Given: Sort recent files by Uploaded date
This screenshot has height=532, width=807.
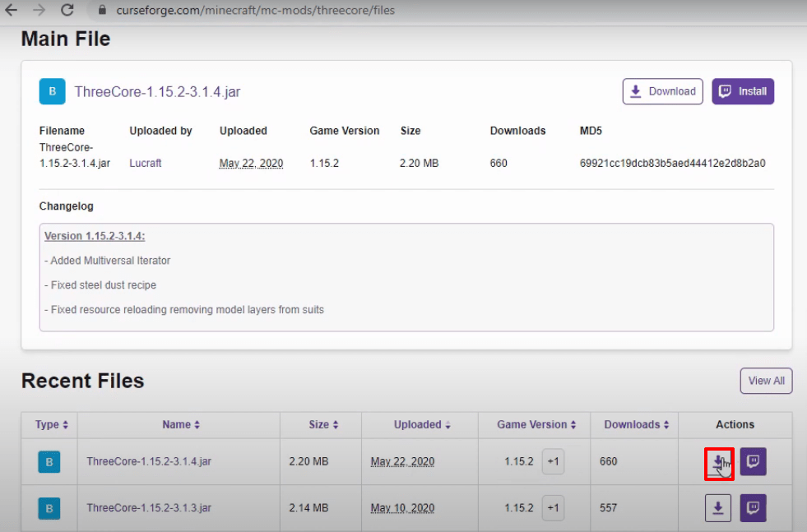Looking at the screenshot, I should pyautogui.click(x=422, y=424).
